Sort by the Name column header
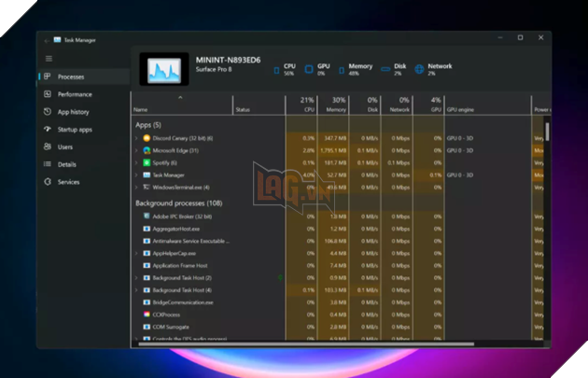 coord(182,105)
